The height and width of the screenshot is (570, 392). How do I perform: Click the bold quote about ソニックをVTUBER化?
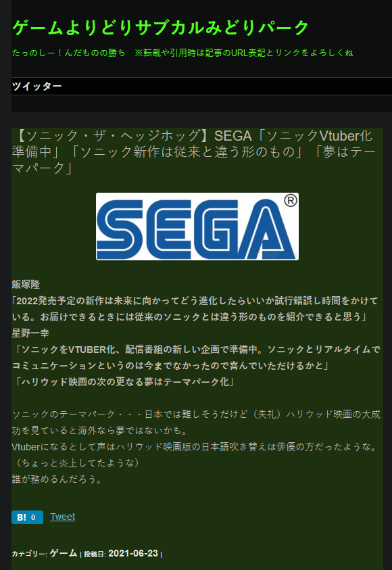click(196, 357)
